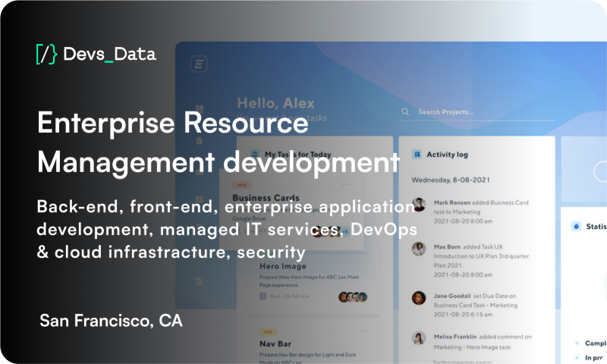
Task: Click Mark Ronson's avatar in Activity log
Action: point(418,206)
